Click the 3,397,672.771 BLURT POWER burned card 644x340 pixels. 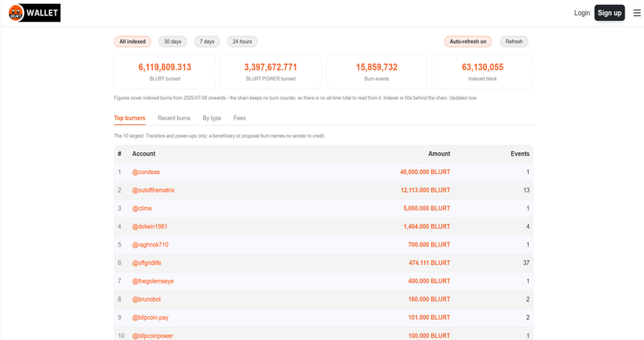270,72
